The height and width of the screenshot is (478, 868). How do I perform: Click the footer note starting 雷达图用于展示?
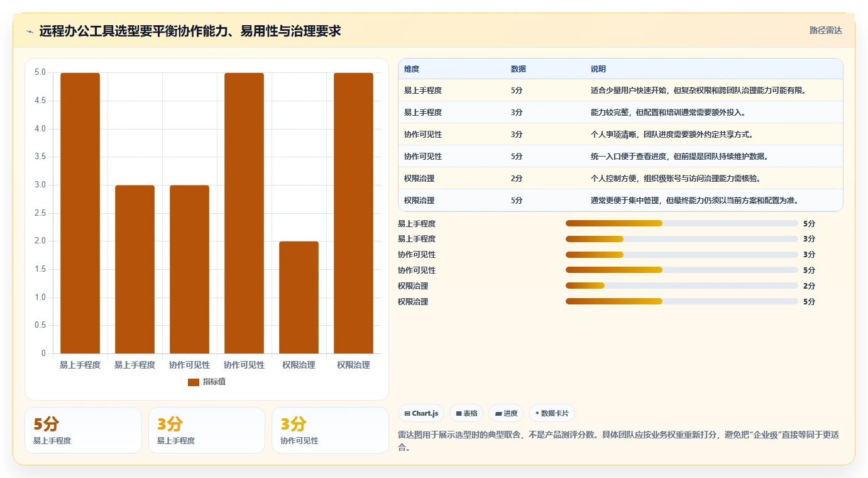tap(619, 442)
